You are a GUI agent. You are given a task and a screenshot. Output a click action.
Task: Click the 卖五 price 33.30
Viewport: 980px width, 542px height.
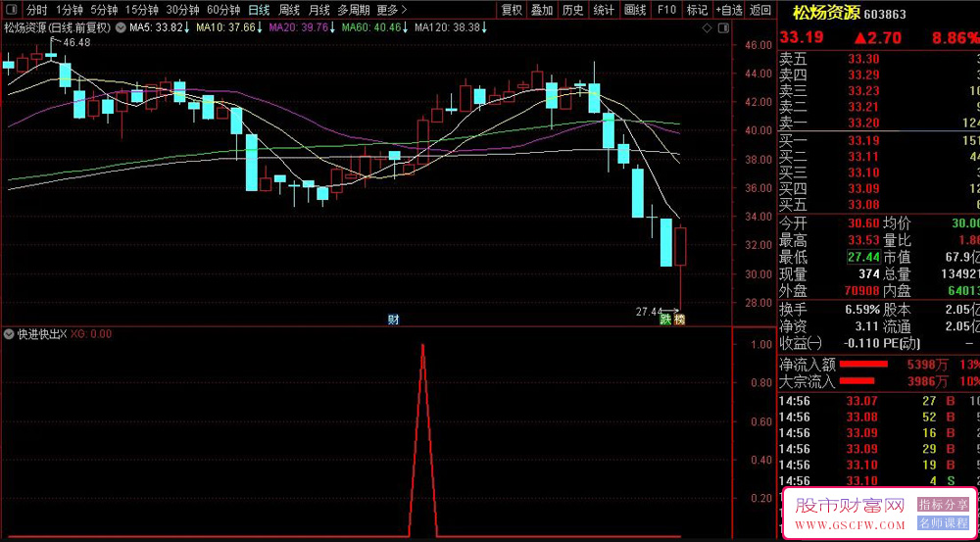click(863, 60)
